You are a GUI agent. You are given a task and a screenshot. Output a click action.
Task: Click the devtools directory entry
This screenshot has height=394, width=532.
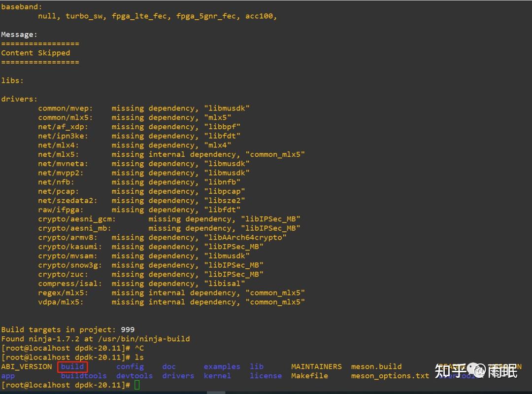134,376
